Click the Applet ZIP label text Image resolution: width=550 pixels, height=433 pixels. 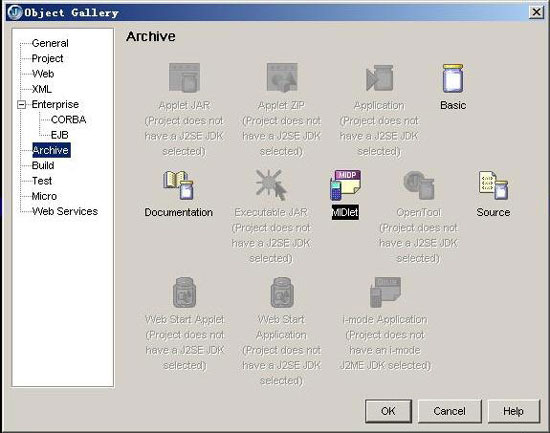click(x=282, y=105)
